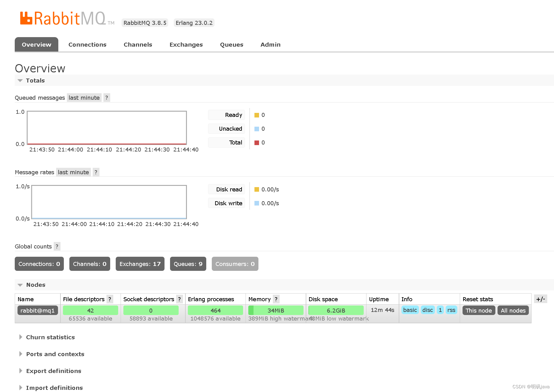This screenshot has height=392, width=554.
Task: Open the Memory help icon
Action: tap(276, 299)
